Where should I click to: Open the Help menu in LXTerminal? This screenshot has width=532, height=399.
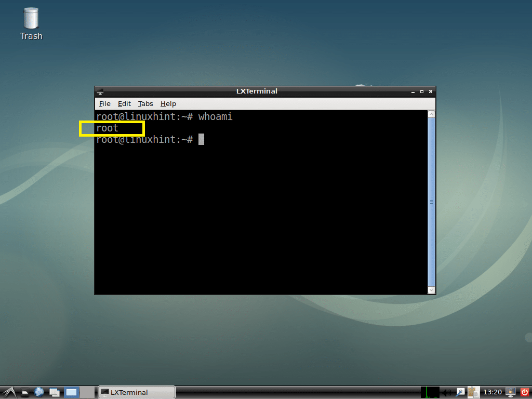[168, 103]
